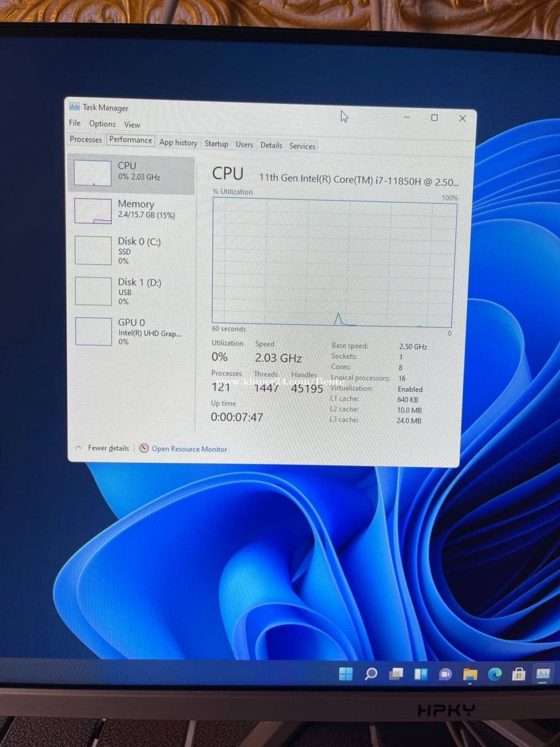Open Task View on taskbar
Viewport: 560px width, 747px height.
[x=396, y=674]
